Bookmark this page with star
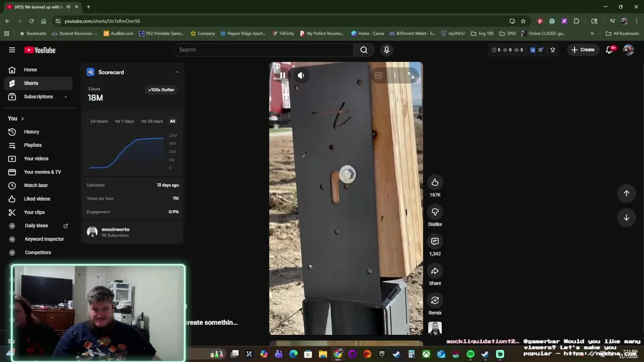The height and width of the screenshot is (362, 644). coord(523,21)
